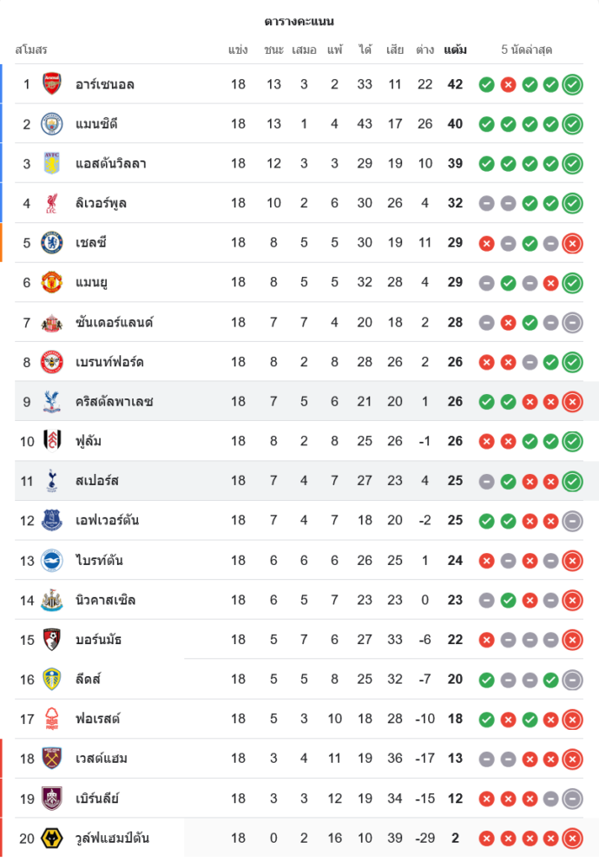This screenshot has width=599, height=868.
Task: Click Wolves' latest match loss indicator
Action: [572, 838]
